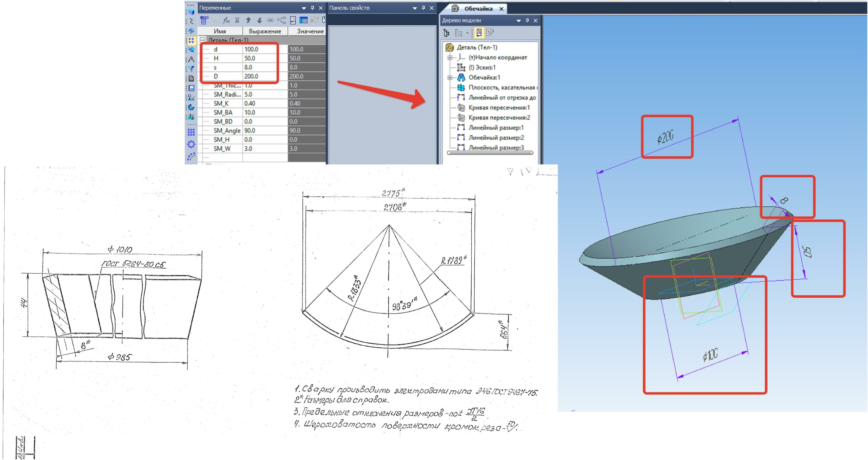Click expression field 200.0 for variable D
Image resolution: width=868 pixels, height=460 pixels.
(x=265, y=77)
